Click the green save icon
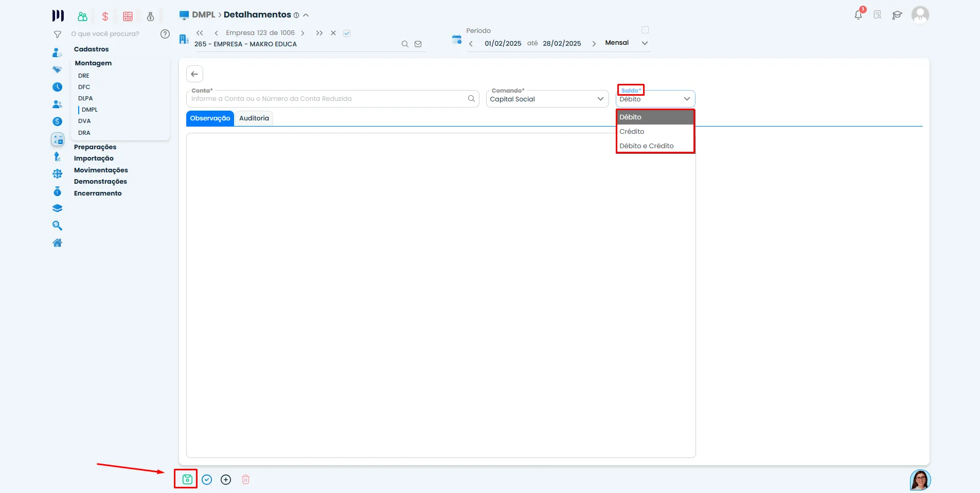The width and height of the screenshot is (980, 493). point(187,479)
